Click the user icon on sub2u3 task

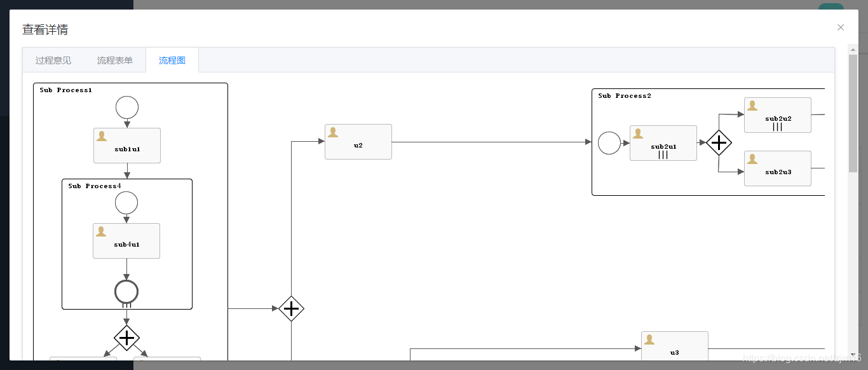tap(752, 159)
